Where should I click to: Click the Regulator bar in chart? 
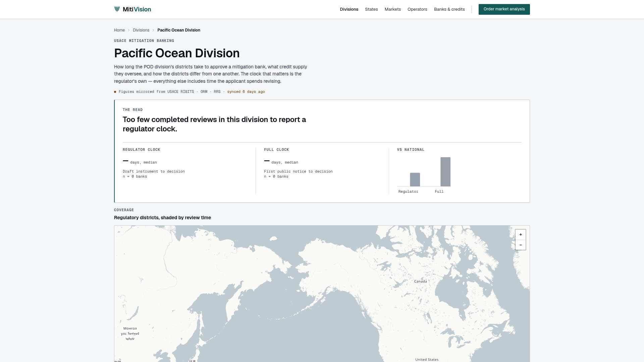[415, 180]
